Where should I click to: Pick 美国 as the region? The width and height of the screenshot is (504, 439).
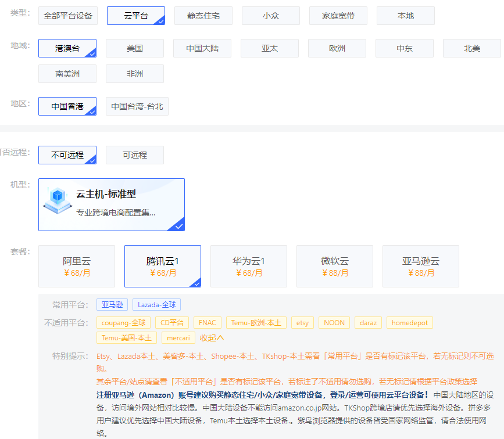click(x=135, y=48)
